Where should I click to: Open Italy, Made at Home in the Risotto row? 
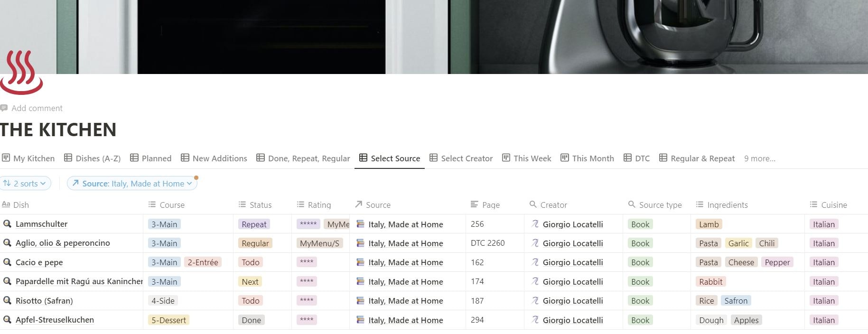(406, 301)
